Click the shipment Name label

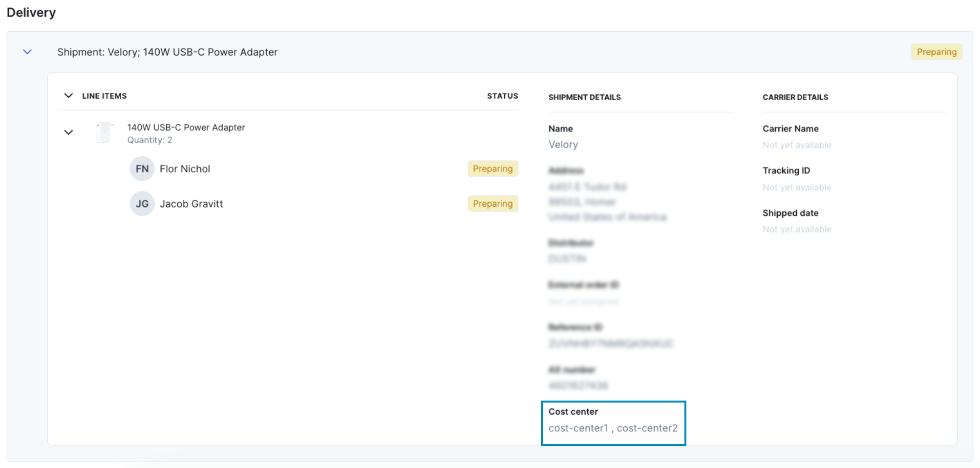(x=560, y=129)
